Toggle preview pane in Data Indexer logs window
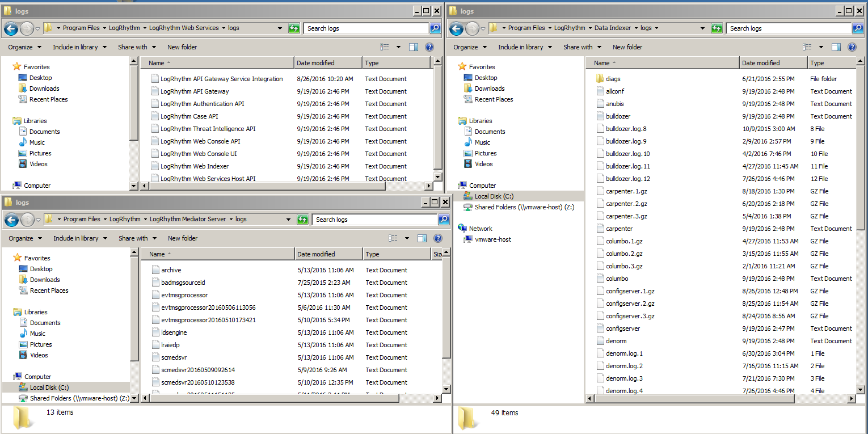Image resolution: width=868 pixels, height=434 pixels. (x=836, y=47)
